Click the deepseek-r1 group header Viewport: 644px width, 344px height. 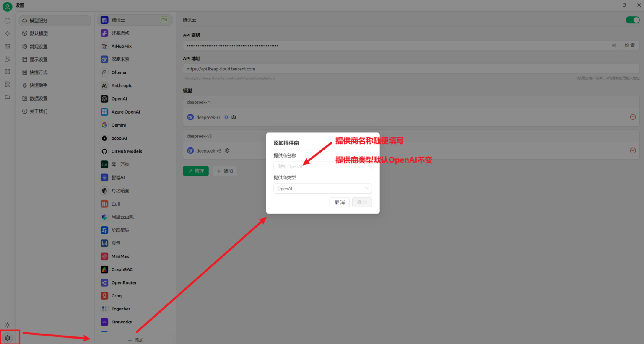point(411,102)
